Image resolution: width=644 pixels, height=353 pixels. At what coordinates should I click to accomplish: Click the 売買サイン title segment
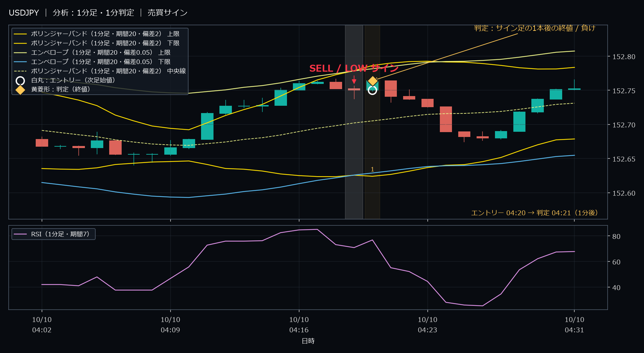(x=167, y=13)
